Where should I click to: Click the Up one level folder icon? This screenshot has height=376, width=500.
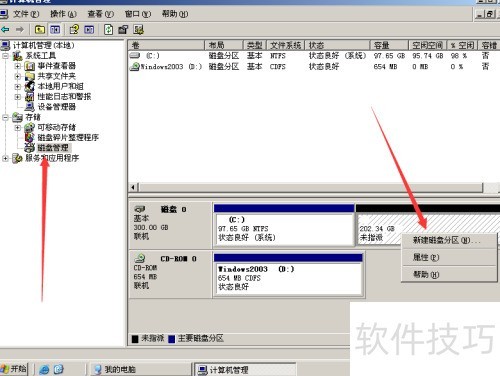pos(40,30)
